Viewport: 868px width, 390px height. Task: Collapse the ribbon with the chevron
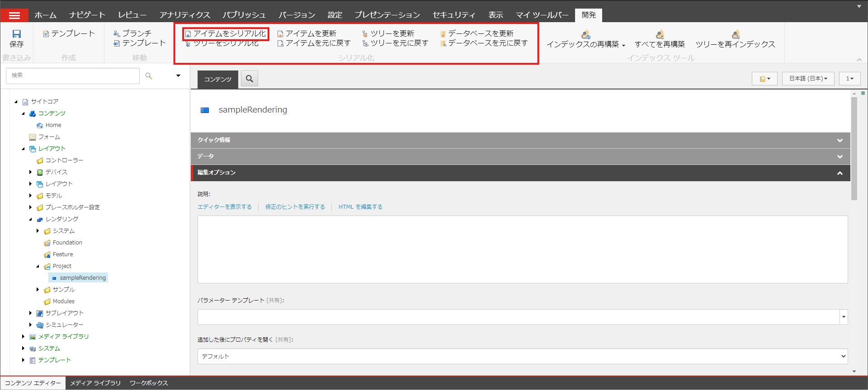pos(859,59)
